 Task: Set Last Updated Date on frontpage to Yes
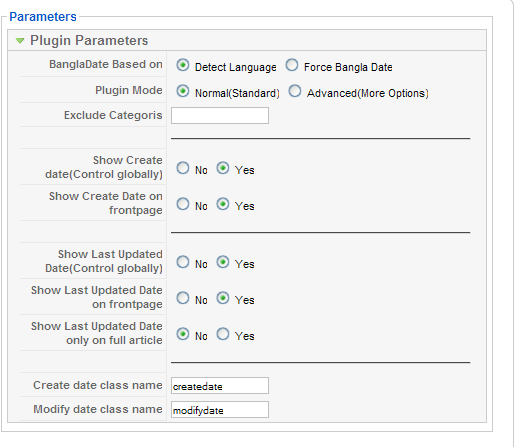point(223,298)
